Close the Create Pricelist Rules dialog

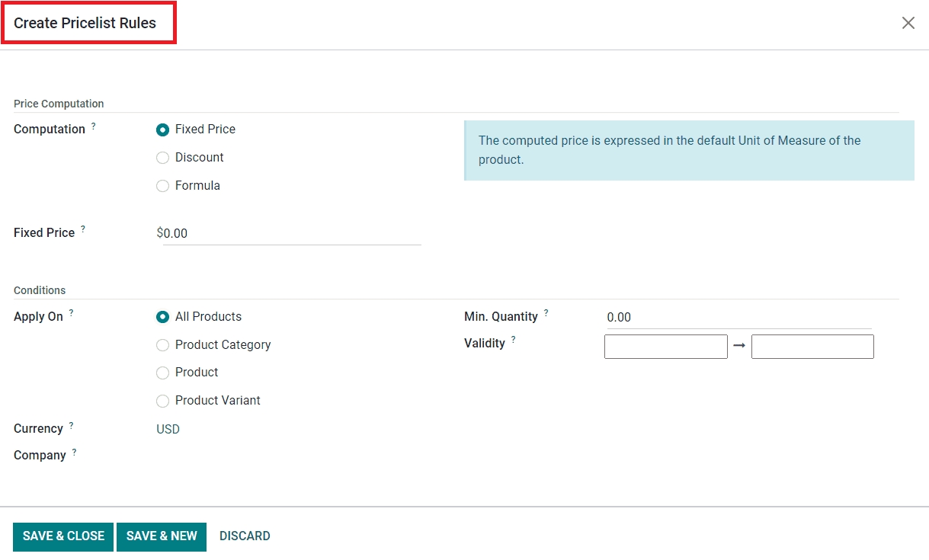pyautogui.click(x=908, y=23)
